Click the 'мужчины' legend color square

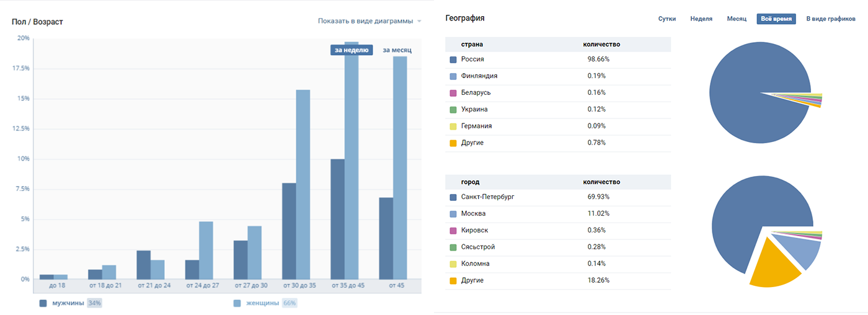click(43, 303)
